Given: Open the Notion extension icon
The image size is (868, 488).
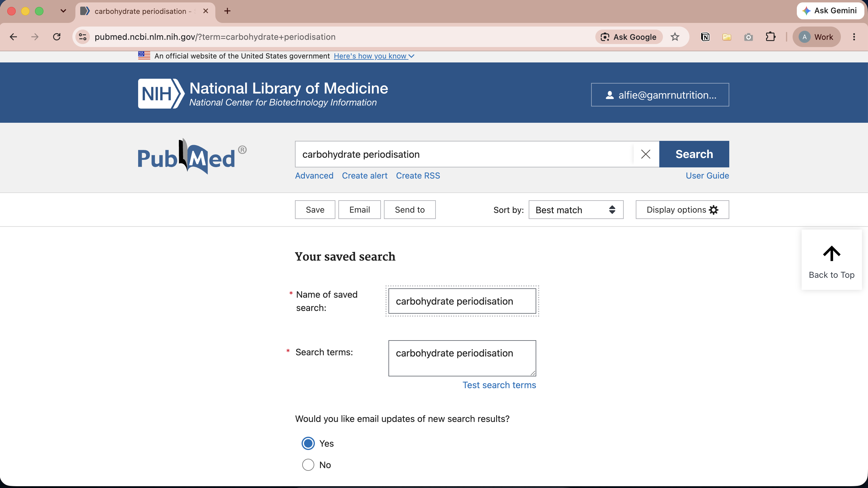Looking at the screenshot, I should (x=705, y=37).
